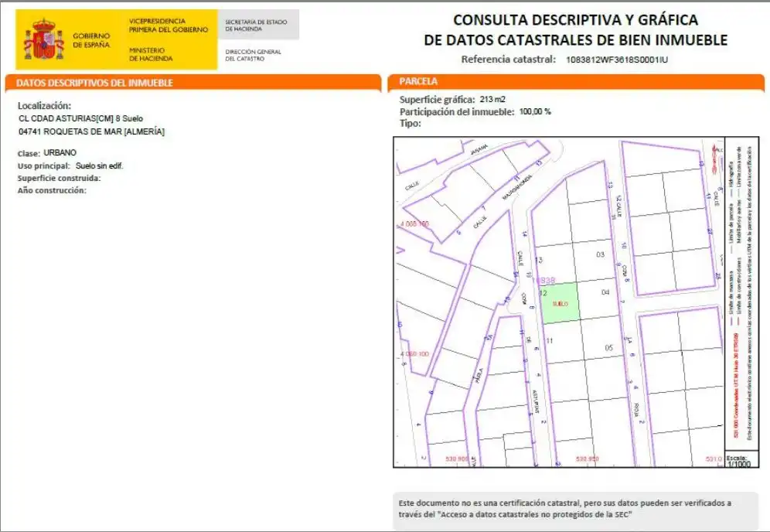The image size is (770, 532).
Task: Click the 'Superficie gráfica:' label
Action: click(437, 100)
